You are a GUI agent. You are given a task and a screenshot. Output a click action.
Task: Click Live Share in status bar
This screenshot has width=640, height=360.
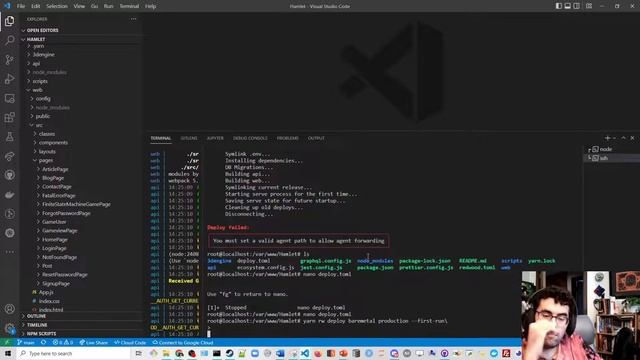(x=93, y=342)
